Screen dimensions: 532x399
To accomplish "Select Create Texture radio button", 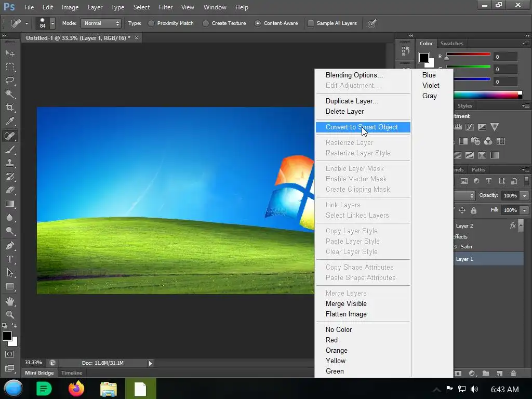I will [x=206, y=23].
